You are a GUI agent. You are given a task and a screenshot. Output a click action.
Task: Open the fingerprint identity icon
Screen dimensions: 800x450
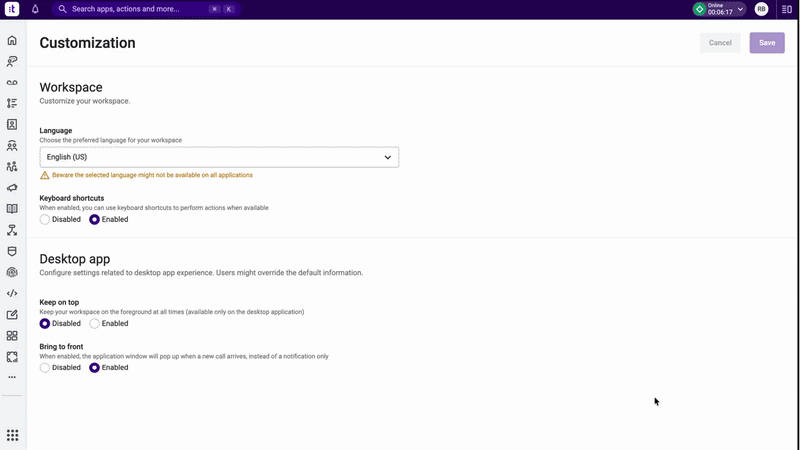[x=12, y=272]
